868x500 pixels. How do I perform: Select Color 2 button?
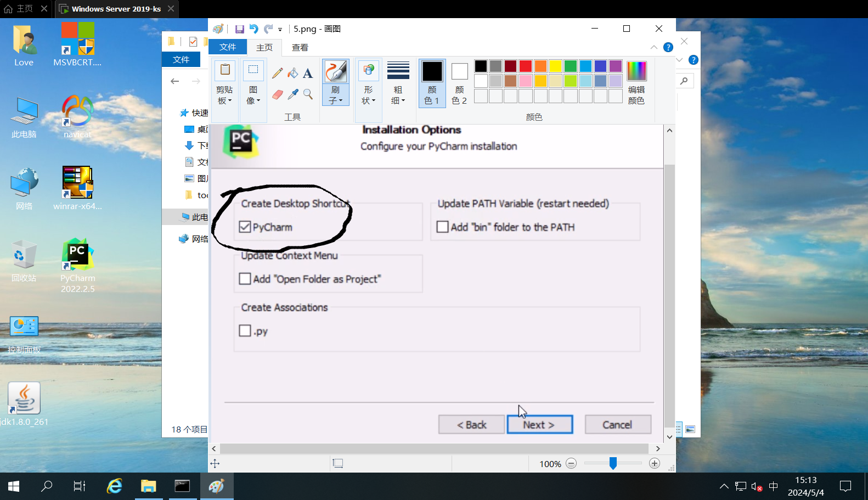(459, 83)
